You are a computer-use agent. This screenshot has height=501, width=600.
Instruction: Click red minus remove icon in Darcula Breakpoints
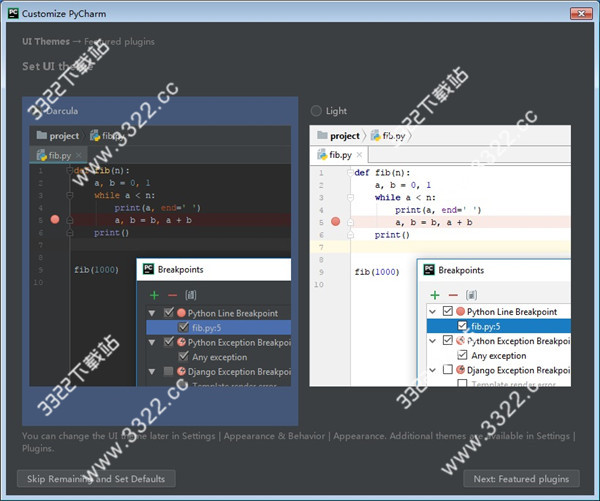pos(173,295)
